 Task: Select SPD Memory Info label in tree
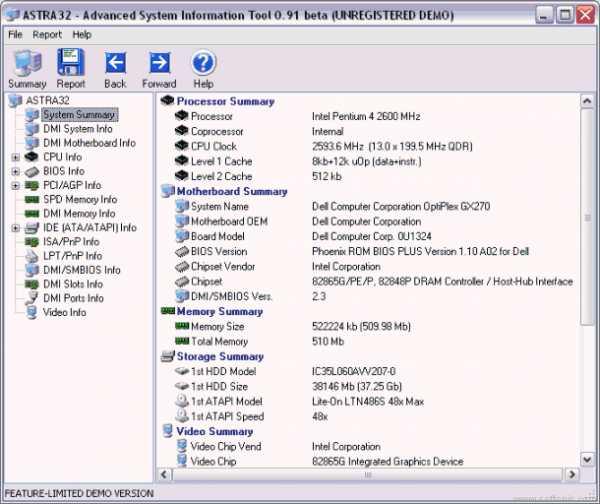(x=80, y=199)
